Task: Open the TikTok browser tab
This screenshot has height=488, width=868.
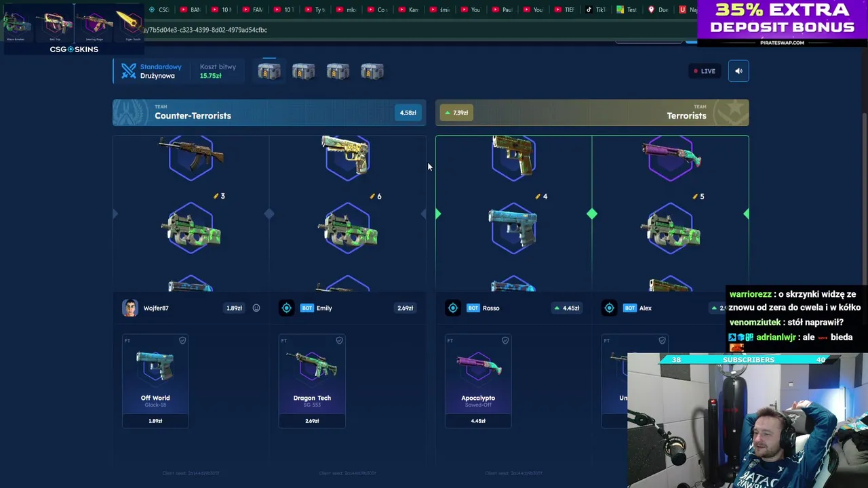Action: [595, 9]
